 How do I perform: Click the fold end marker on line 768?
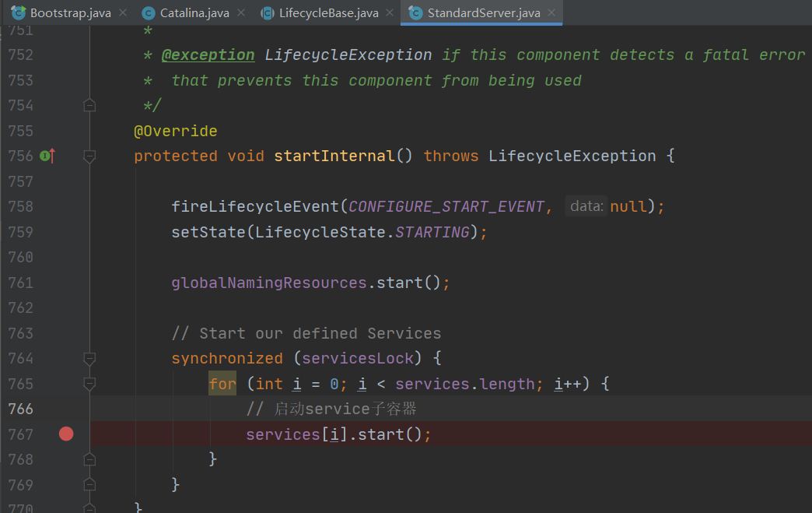pos(89,459)
